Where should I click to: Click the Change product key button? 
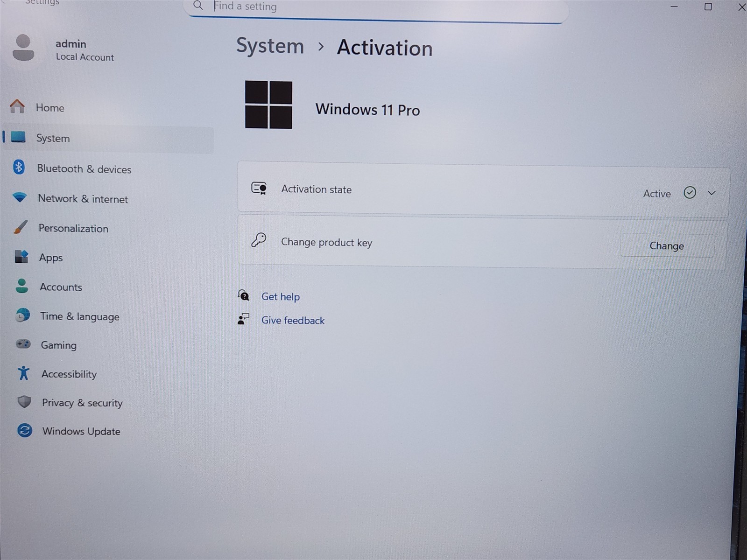(667, 246)
